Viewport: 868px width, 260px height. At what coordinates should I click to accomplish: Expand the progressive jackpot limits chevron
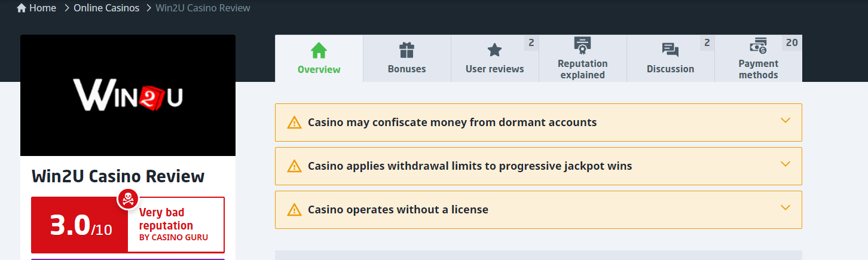786,164
